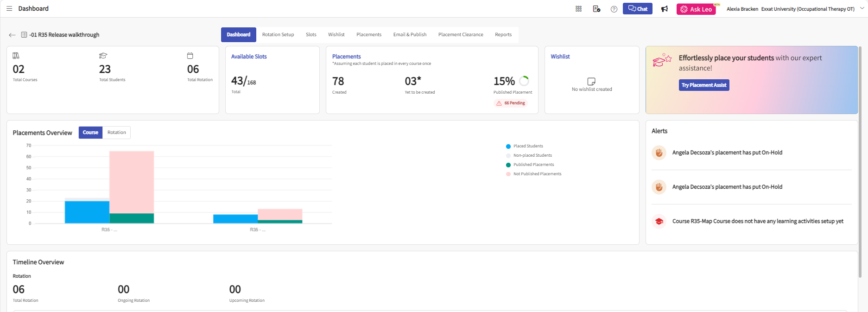
Task: Open the hamburger navigation menu
Action: click(9, 9)
